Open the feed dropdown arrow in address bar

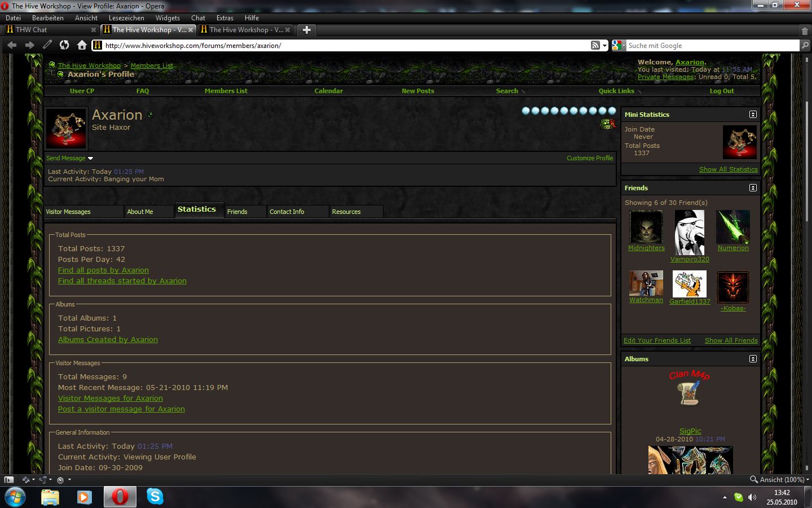click(x=604, y=46)
